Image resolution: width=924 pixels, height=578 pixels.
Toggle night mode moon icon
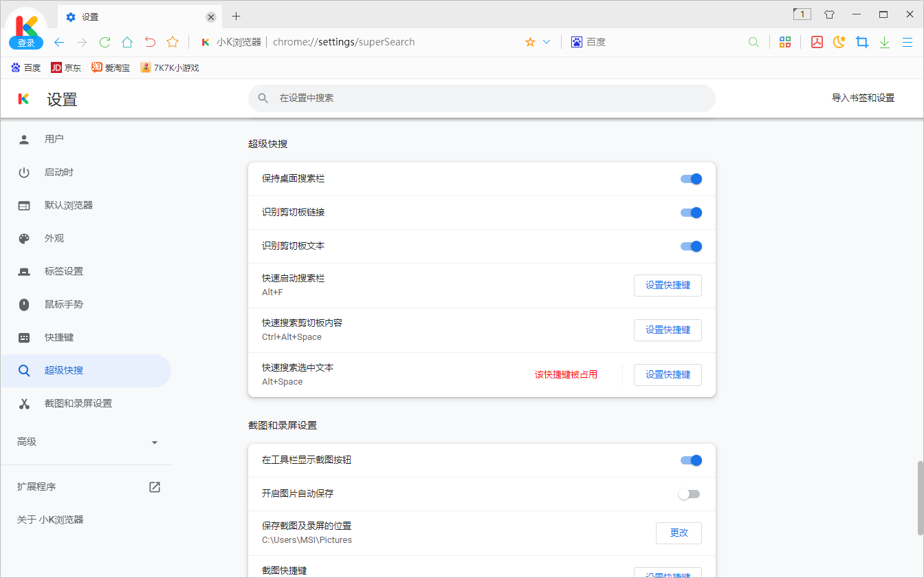click(839, 42)
